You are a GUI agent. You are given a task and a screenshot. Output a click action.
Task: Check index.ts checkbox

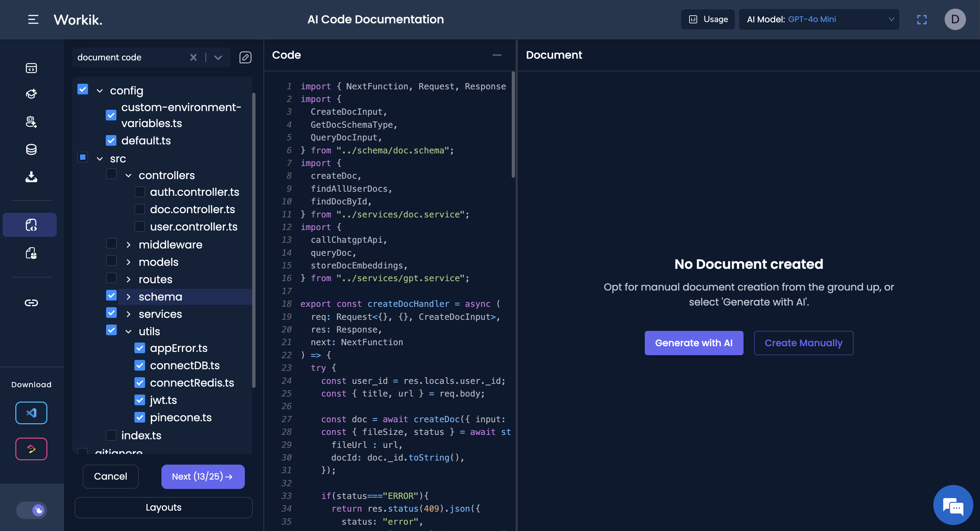(111, 435)
